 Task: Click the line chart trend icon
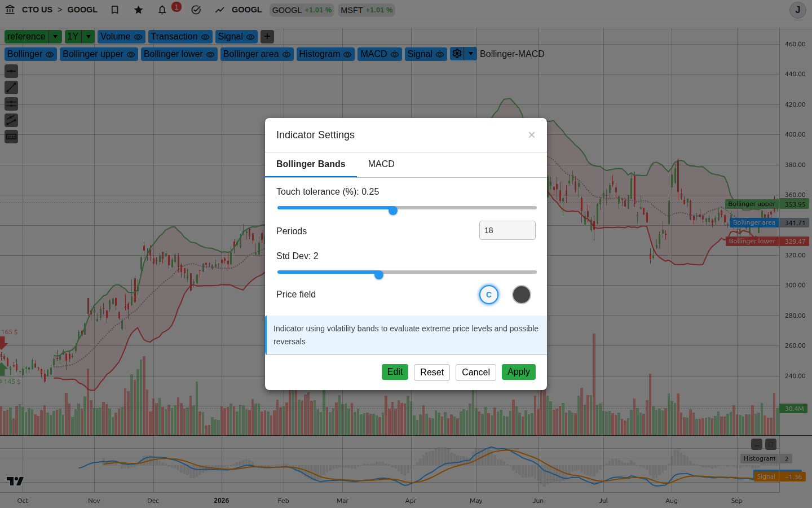click(x=219, y=10)
